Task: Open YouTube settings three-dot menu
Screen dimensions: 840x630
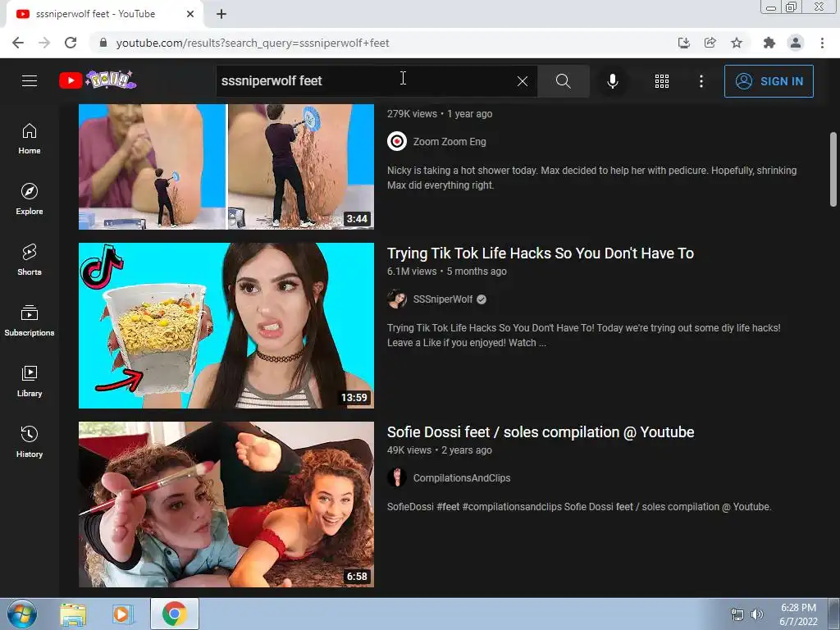Action: click(701, 81)
